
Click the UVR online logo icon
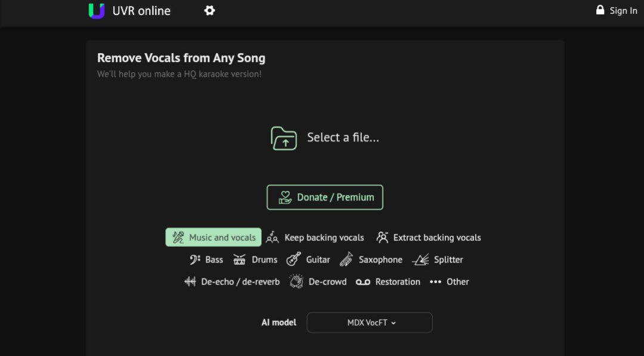[96, 11]
